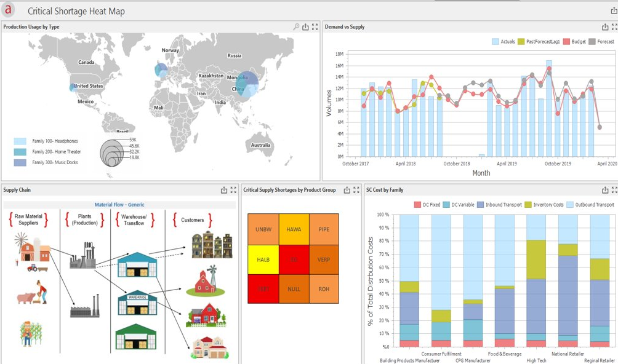
Task: Click the magnifier icon in Production Usage panel
Action: pyautogui.click(x=296, y=27)
